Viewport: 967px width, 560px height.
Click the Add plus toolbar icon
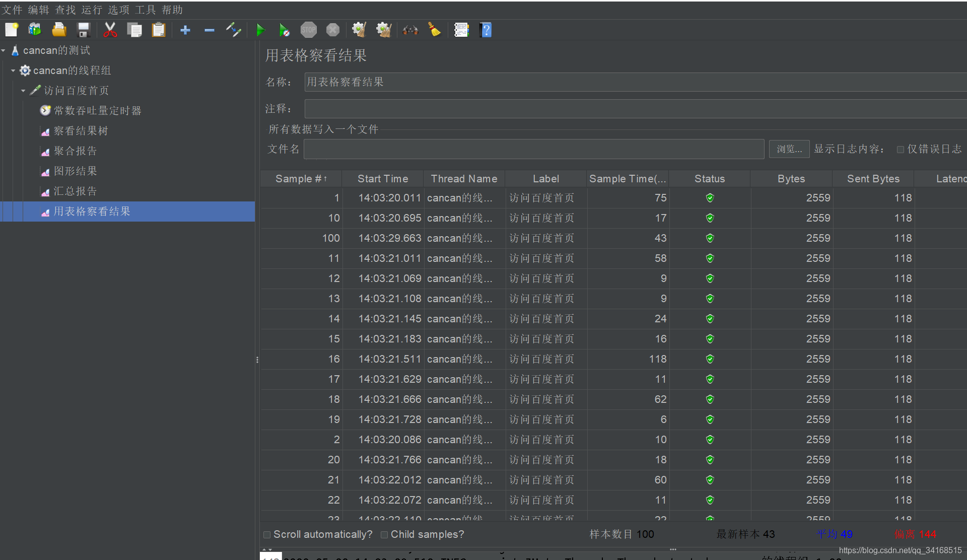coord(185,30)
